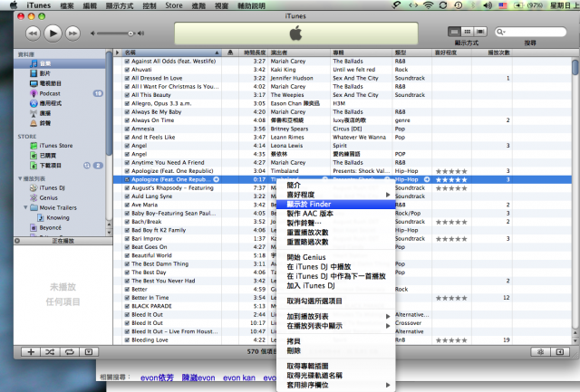This screenshot has width=580, height=392.
Task: Choose Show in Finder from context menu
Action: tap(336, 204)
